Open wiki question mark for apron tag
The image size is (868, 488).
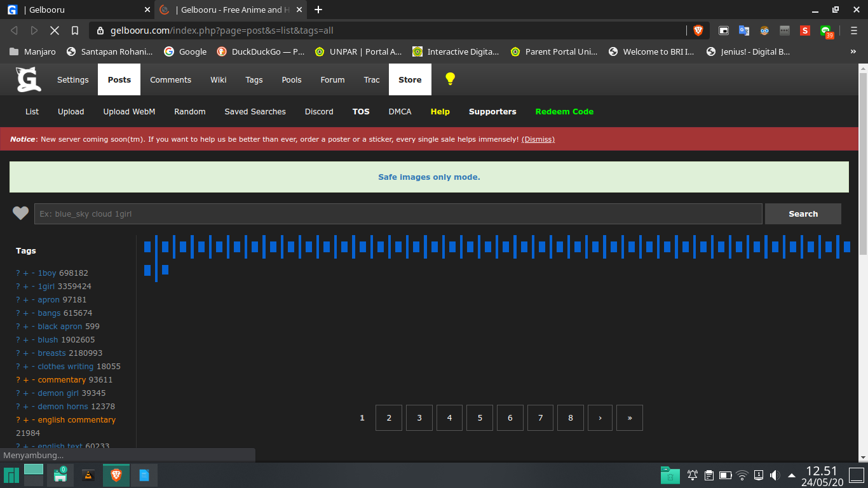(18, 299)
